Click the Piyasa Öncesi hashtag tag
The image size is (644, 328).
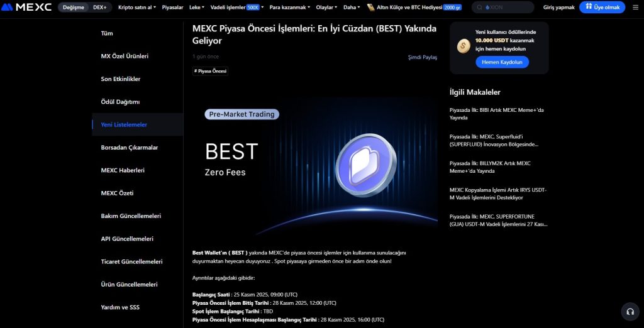click(x=210, y=72)
